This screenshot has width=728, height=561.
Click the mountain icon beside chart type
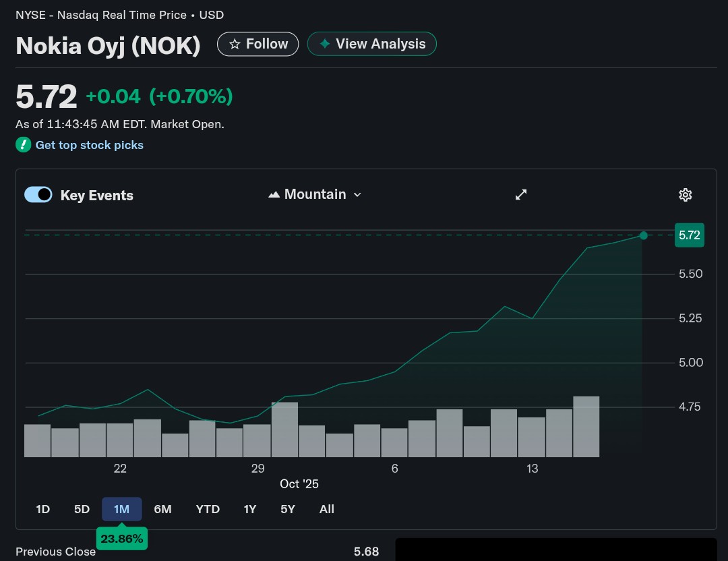click(274, 195)
